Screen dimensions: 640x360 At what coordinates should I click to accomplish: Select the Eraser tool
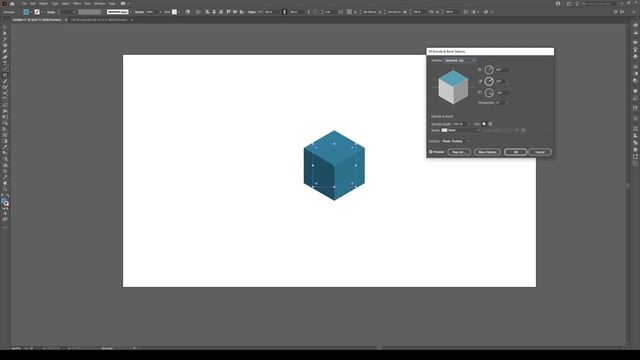click(x=5, y=93)
